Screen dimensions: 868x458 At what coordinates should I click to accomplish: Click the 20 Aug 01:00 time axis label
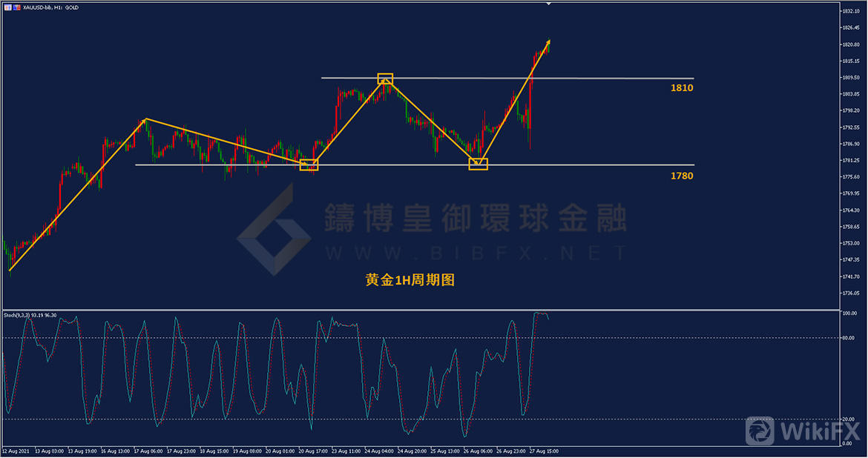point(280,451)
